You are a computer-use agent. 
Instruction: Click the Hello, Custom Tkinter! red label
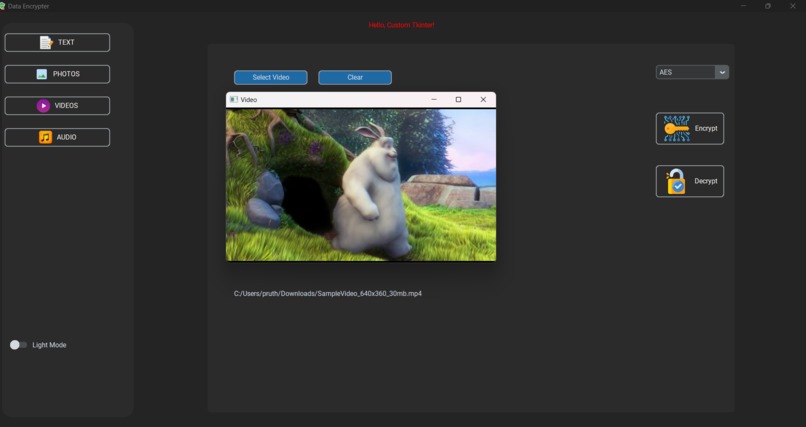coord(401,25)
